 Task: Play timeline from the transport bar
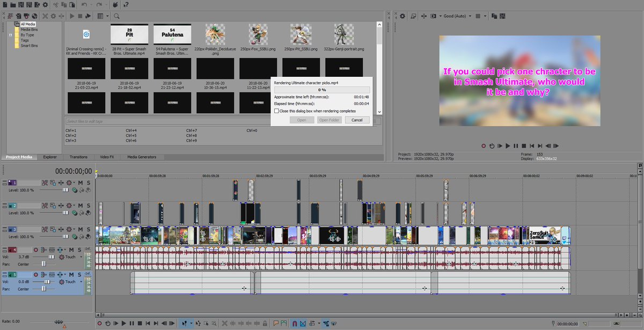tap(124, 324)
